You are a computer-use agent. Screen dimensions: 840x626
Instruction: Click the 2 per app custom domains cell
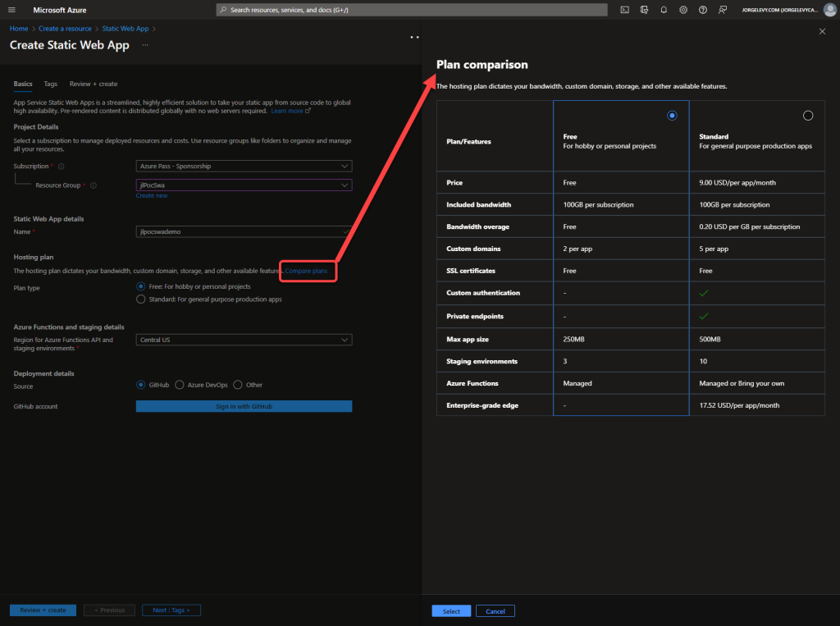click(621, 249)
